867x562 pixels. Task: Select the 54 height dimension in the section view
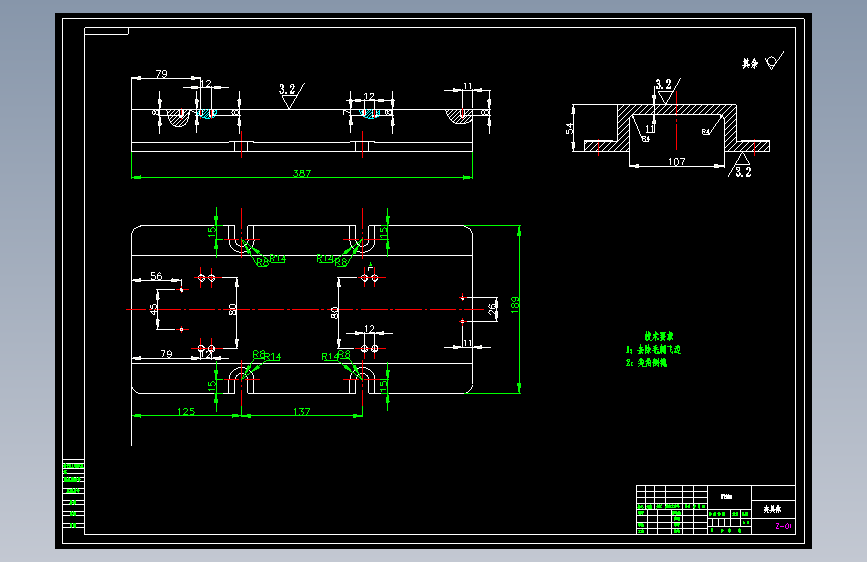pos(569,128)
